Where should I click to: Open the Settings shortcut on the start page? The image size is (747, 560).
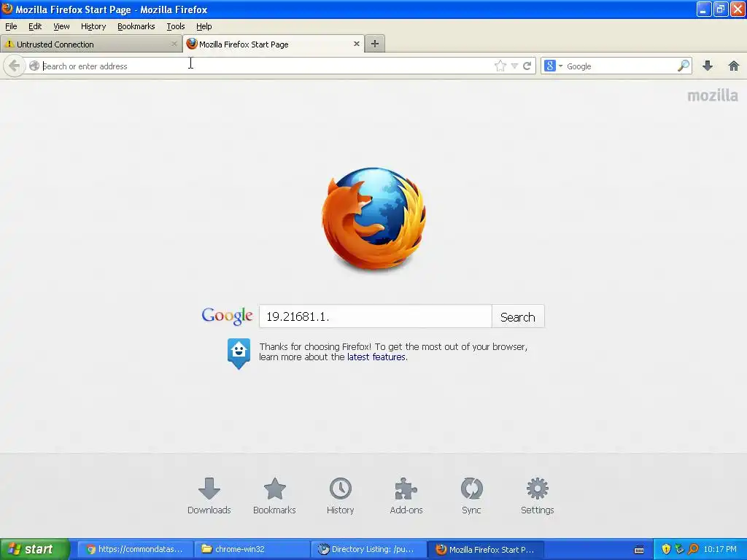538,496
